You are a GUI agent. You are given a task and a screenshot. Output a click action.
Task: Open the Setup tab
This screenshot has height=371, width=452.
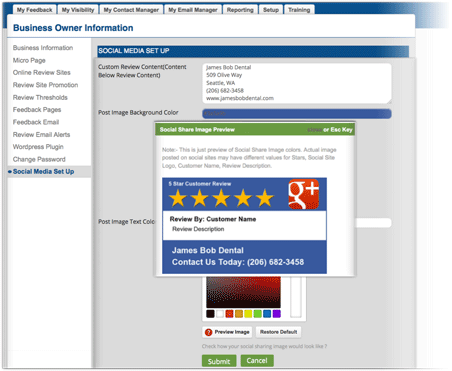point(271,10)
